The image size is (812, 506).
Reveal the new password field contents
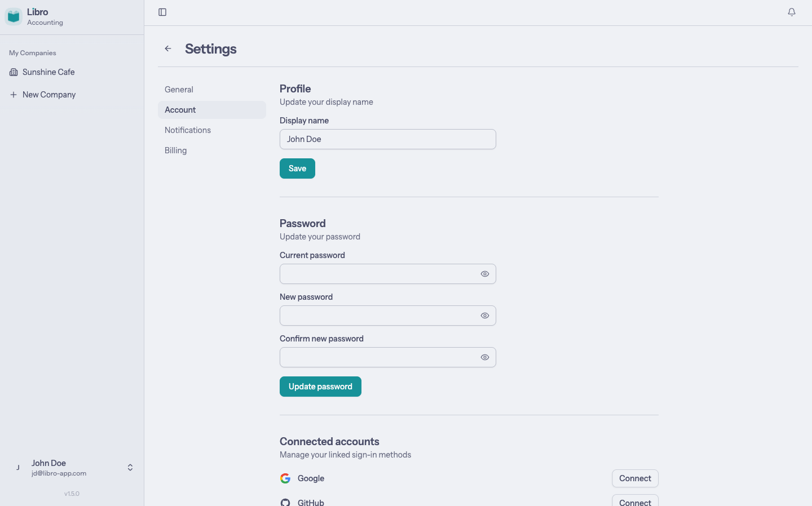(484, 316)
